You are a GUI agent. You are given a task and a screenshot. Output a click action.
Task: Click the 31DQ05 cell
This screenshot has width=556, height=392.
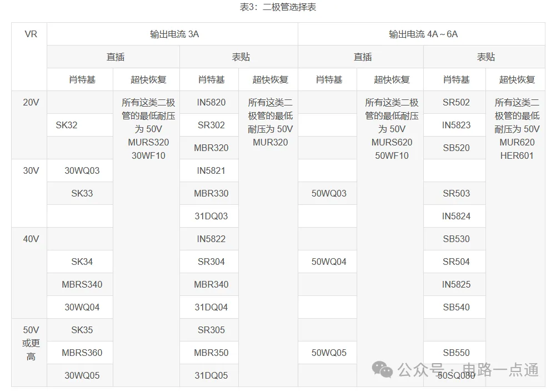coord(209,375)
